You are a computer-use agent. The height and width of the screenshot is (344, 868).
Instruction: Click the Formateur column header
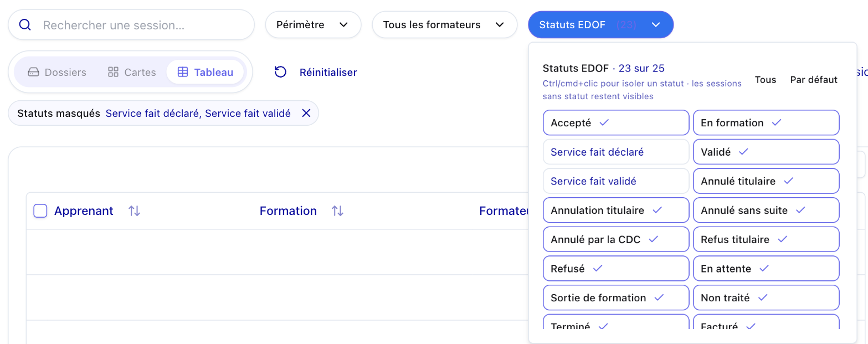pyautogui.click(x=505, y=210)
